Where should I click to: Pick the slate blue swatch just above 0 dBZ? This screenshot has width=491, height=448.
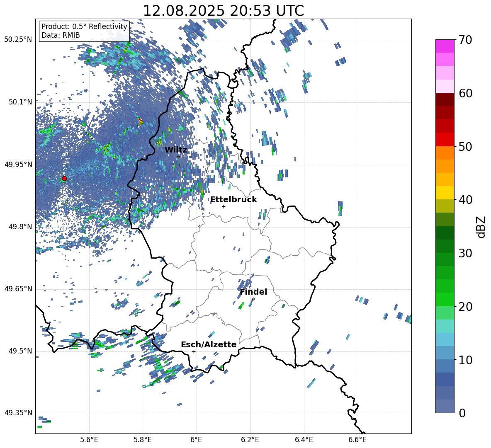[x=445, y=406]
